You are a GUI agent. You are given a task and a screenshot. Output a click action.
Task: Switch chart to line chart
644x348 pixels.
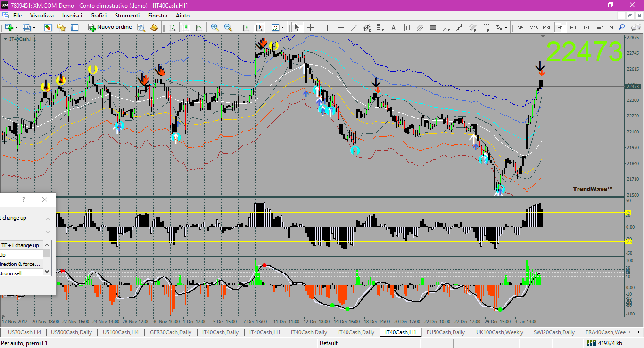click(x=198, y=27)
